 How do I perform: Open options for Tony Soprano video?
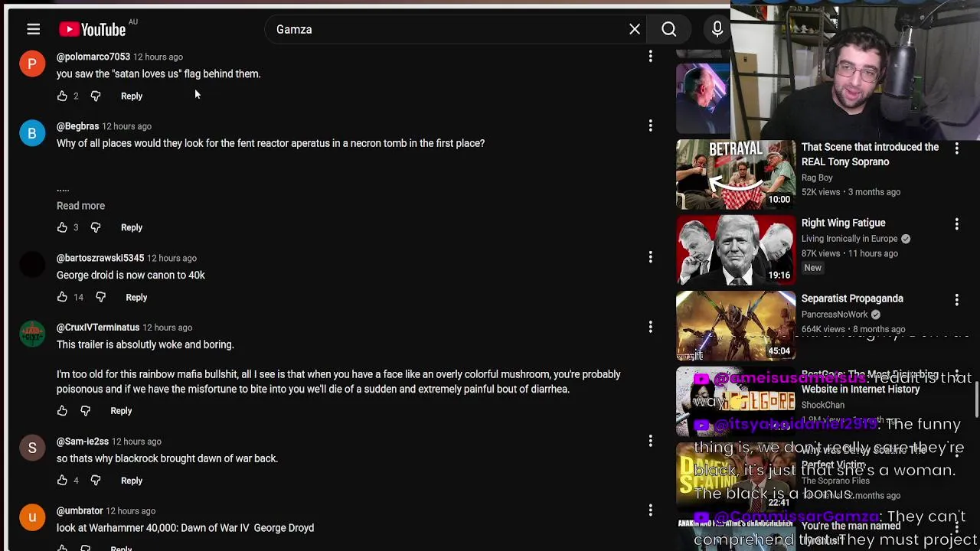(956, 148)
